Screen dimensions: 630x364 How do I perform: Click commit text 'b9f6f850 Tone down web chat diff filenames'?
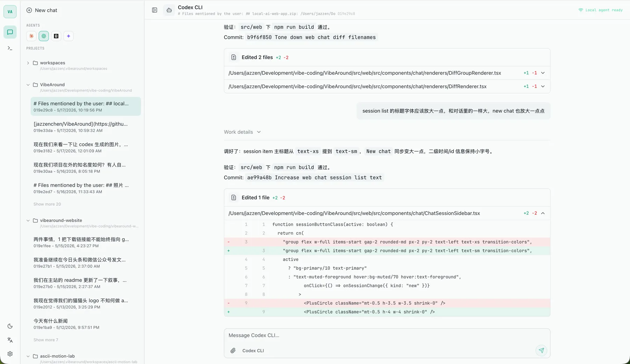(311, 37)
